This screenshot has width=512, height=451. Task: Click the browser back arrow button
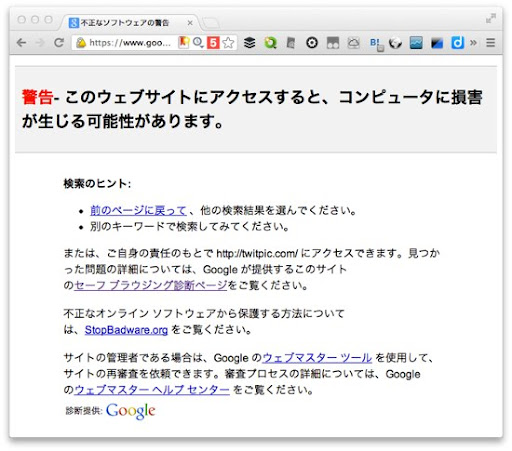point(21,43)
